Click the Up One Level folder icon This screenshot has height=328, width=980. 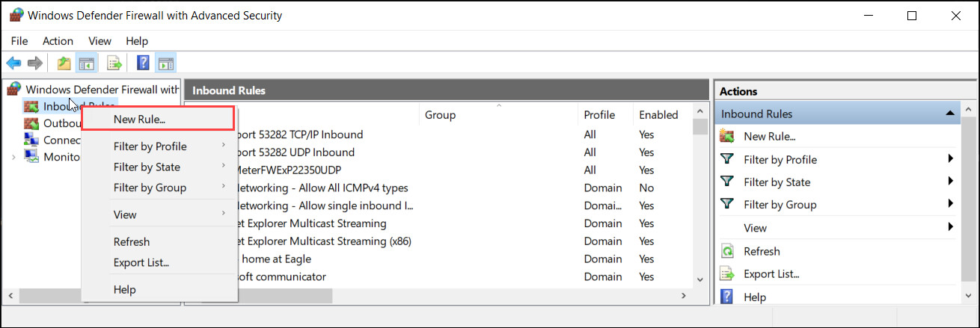click(x=64, y=64)
